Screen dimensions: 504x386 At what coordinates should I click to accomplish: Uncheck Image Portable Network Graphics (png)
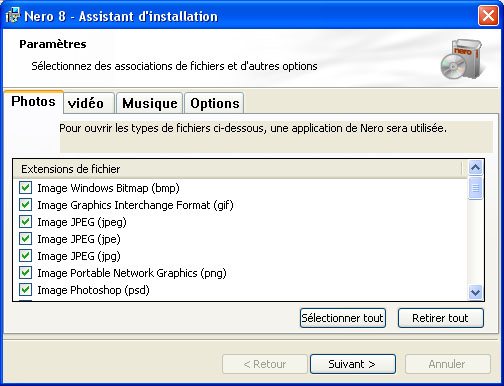coord(25,273)
